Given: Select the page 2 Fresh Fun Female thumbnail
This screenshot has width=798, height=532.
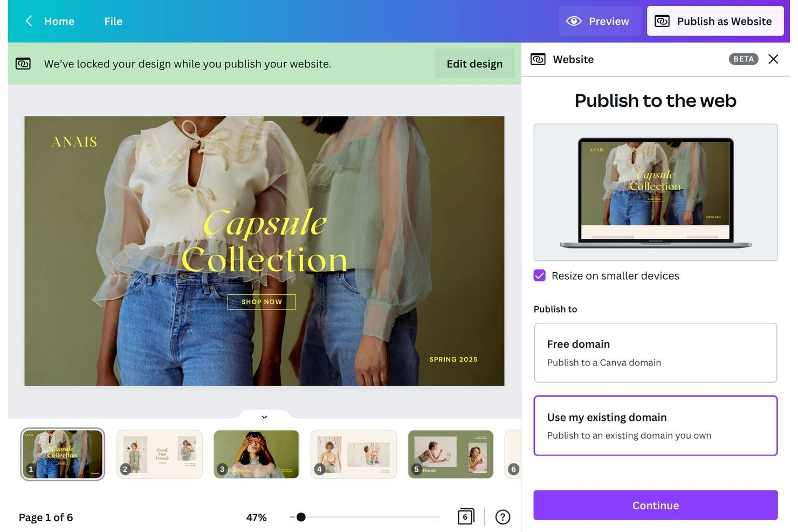Looking at the screenshot, I should click(x=159, y=454).
